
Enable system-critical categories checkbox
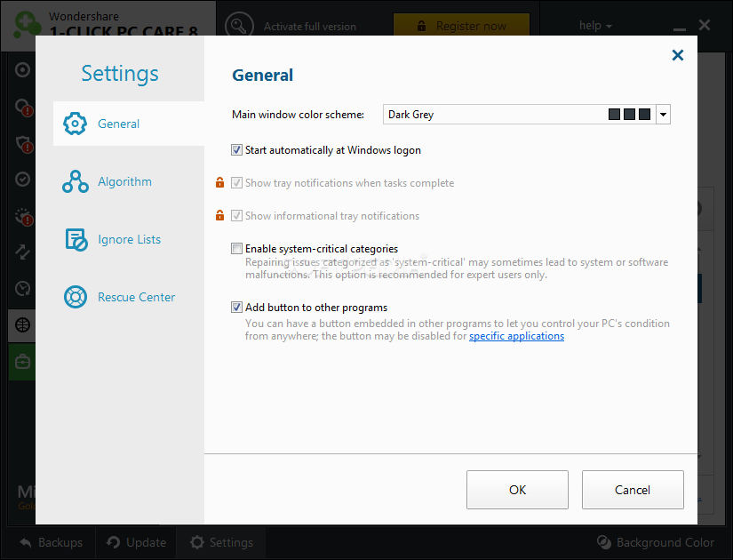(x=236, y=248)
